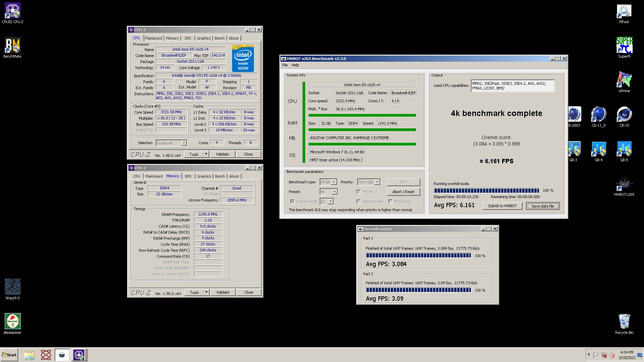Switch to HWBOT x265 taskbar item
Screen dimensions: 644x362
pos(62,355)
